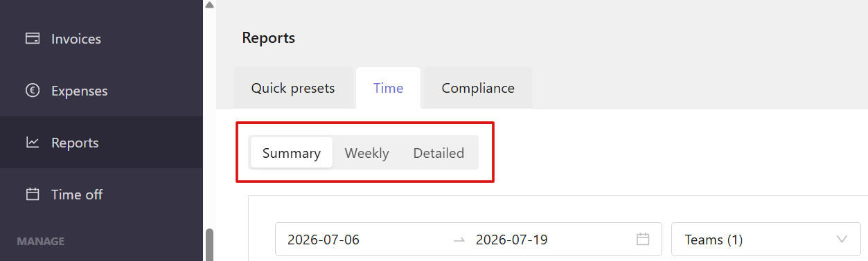Switch to Quick presets tab
The height and width of the screenshot is (261, 868).
[293, 88]
